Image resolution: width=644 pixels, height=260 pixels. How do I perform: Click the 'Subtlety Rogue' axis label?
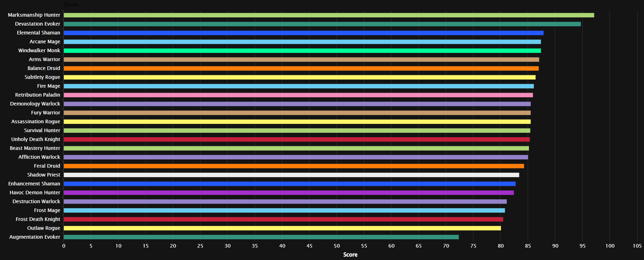(x=42, y=77)
